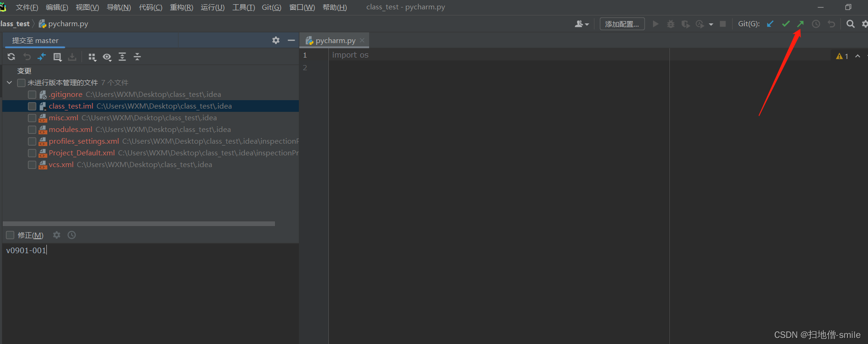Viewport: 868px width, 344px height.
Task: Open the 运行(U) menu
Action: pos(213,7)
